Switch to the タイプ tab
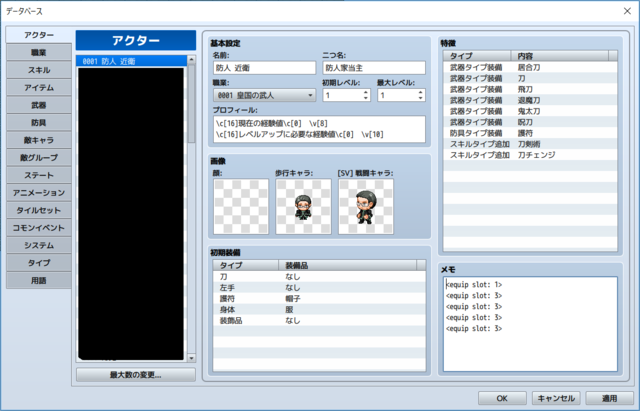This screenshot has width=640, height=411. (39, 263)
